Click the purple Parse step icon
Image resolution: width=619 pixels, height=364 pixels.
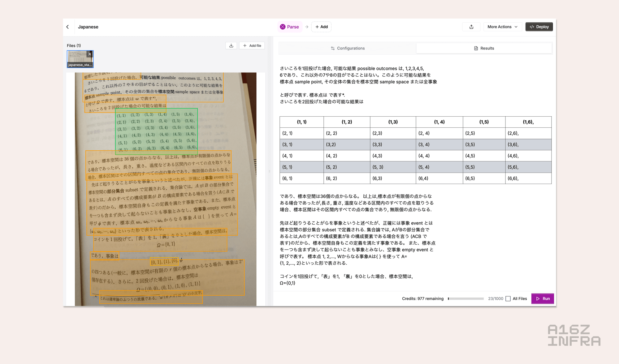point(283,27)
